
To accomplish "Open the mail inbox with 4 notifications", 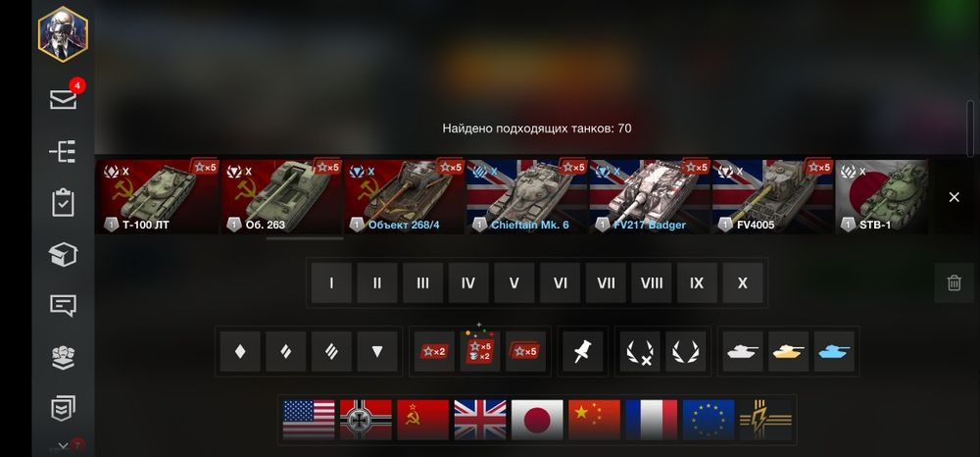I will 63,99.
